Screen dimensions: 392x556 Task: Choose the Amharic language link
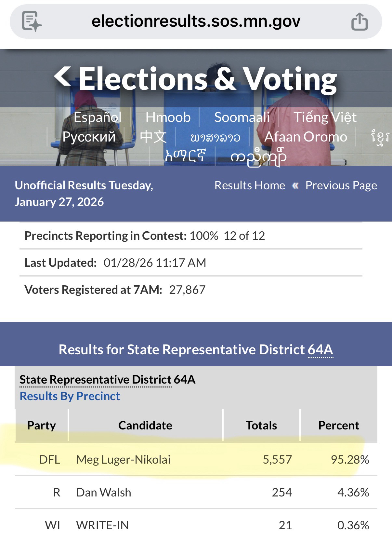tap(185, 156)
